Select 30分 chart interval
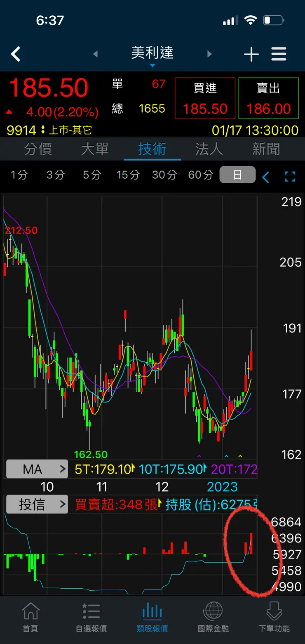The image size is (305, 644). [x=164, y=175]
